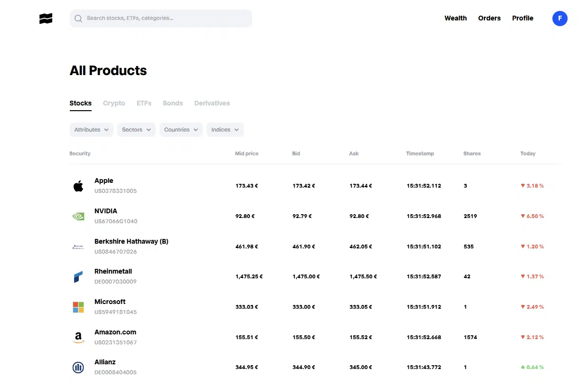The image size is (588, 389).
Task: Click the All Products heading
Action: (x=108, y=71)
